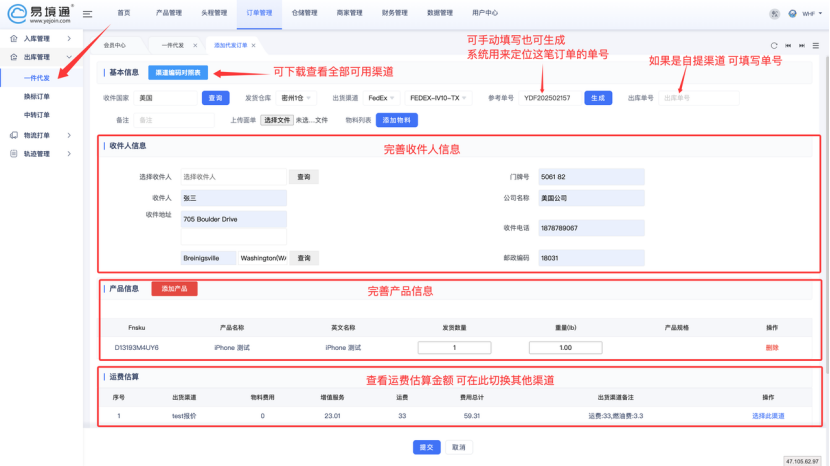Click the hamburger menu collapse icon
The height and width of the screenshot is (466, 830).
[x=88, y=13]
